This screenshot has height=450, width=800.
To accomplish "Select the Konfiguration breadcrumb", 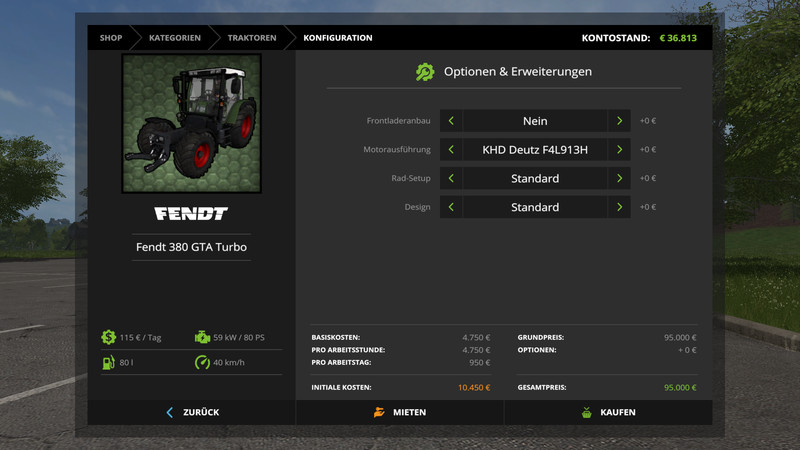I will coord(338,38).
